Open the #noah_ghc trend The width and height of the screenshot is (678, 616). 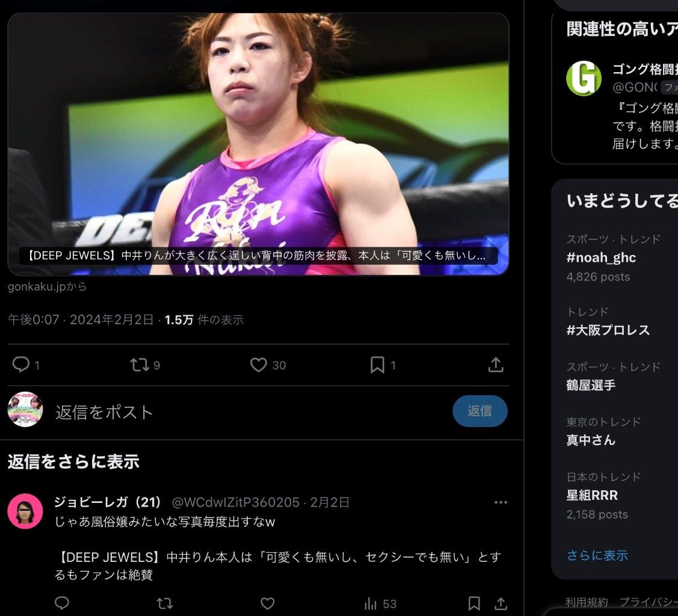point(614,257)
